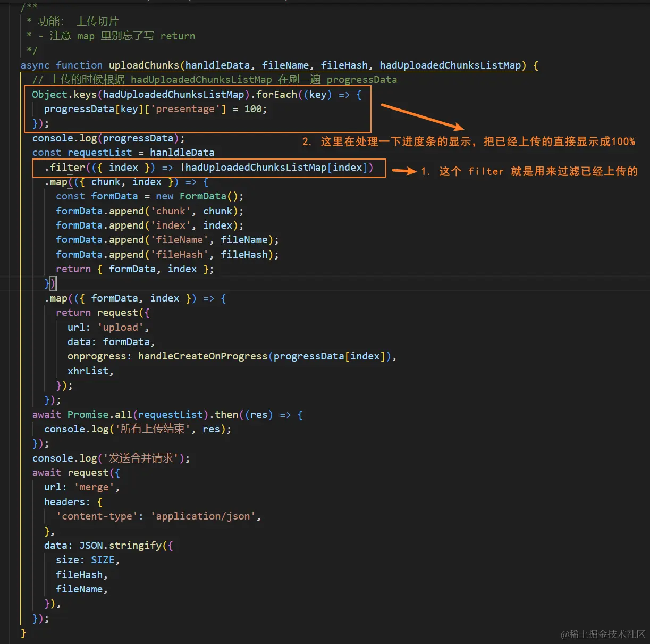Click data: JSON.stringify({ line

pyautogui.click(x=108, y=546)
